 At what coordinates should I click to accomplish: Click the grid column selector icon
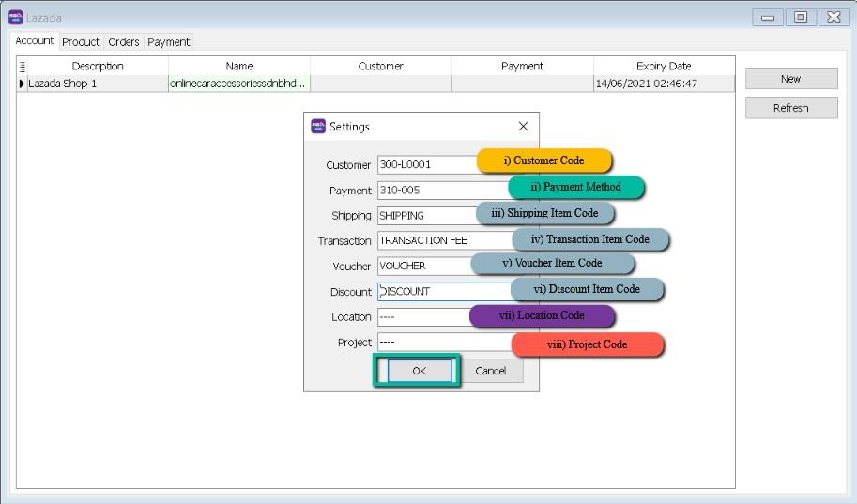pyautogui.click(x=23, y=67)
